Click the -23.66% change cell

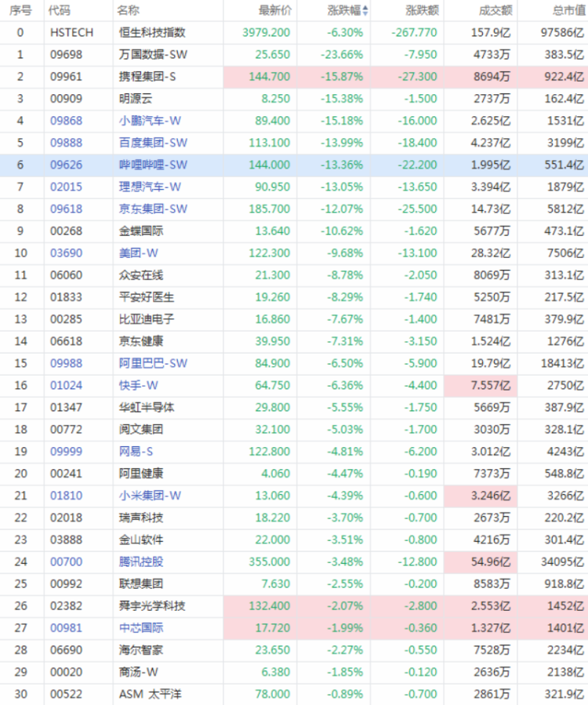click(342, 54)
